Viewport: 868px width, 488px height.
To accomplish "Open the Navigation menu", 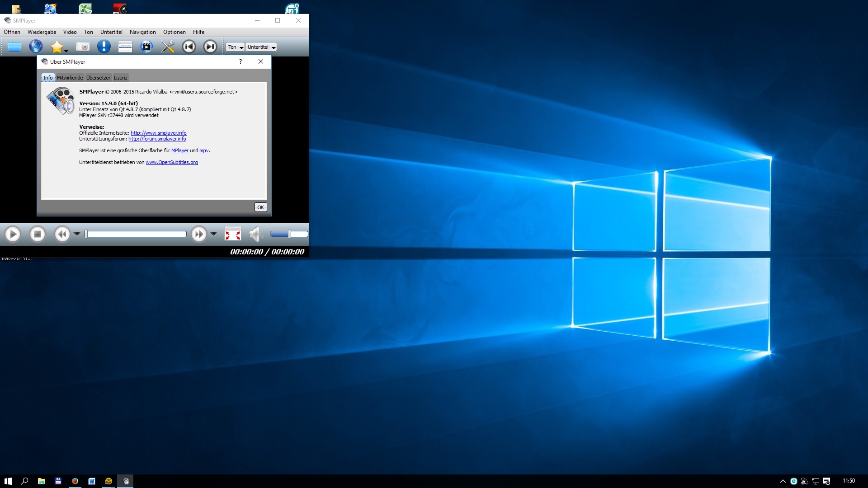I will coord(143,32).
